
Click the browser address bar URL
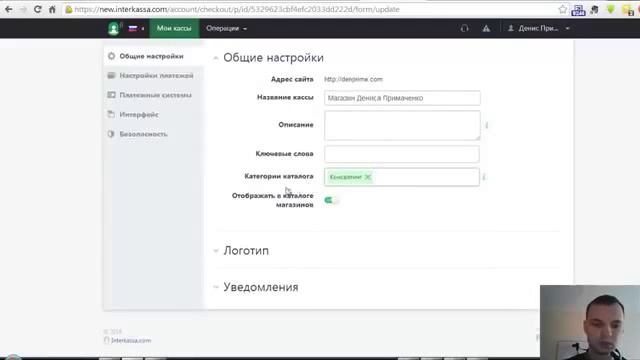237,9
